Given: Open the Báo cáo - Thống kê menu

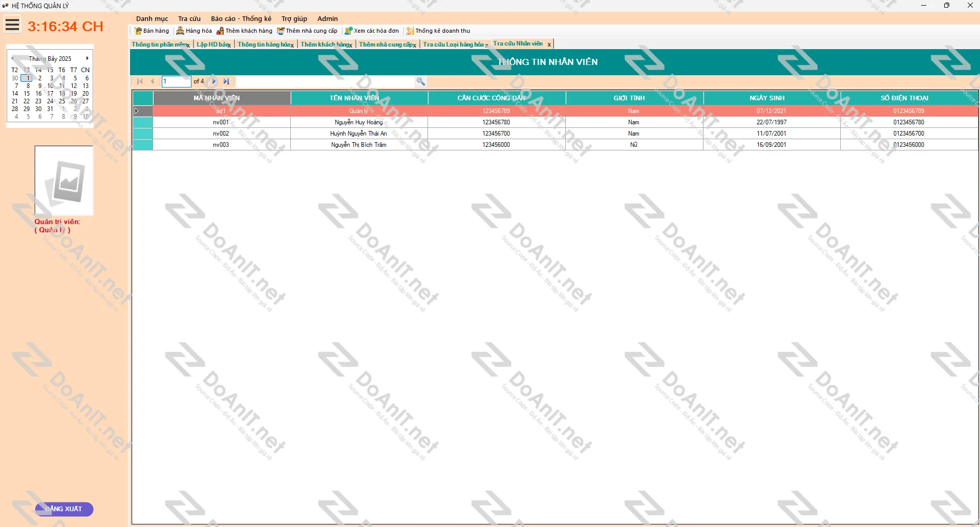Looking at the screenshot, I should click(241, 18).
